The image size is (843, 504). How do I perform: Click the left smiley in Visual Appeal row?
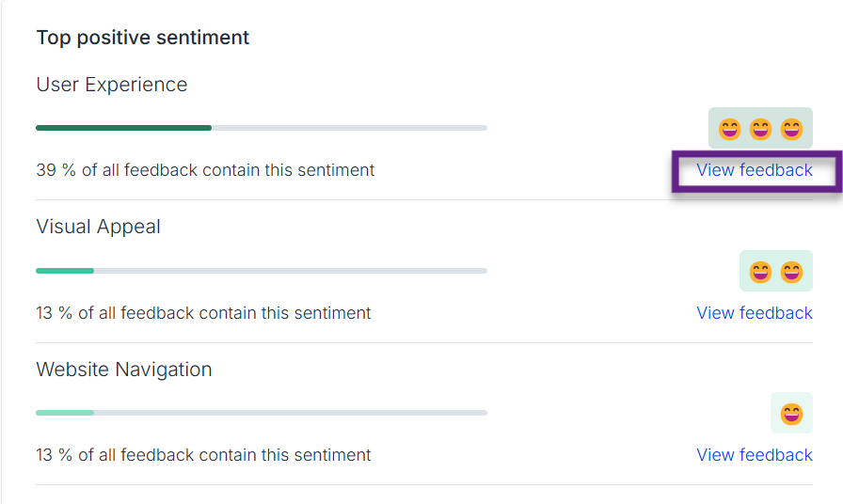[x=761, y=272]
